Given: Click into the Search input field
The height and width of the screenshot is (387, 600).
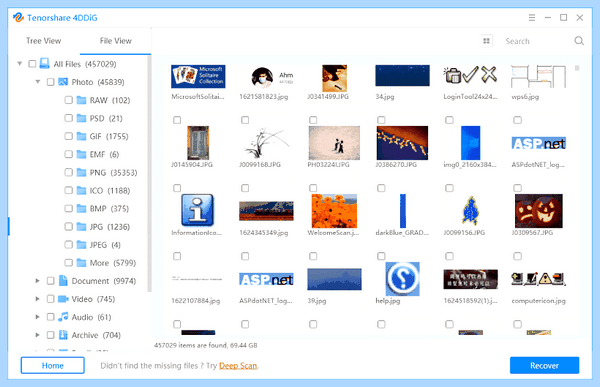Looking at the screenshot, I should pyautogui.click(x=536, y=41).
